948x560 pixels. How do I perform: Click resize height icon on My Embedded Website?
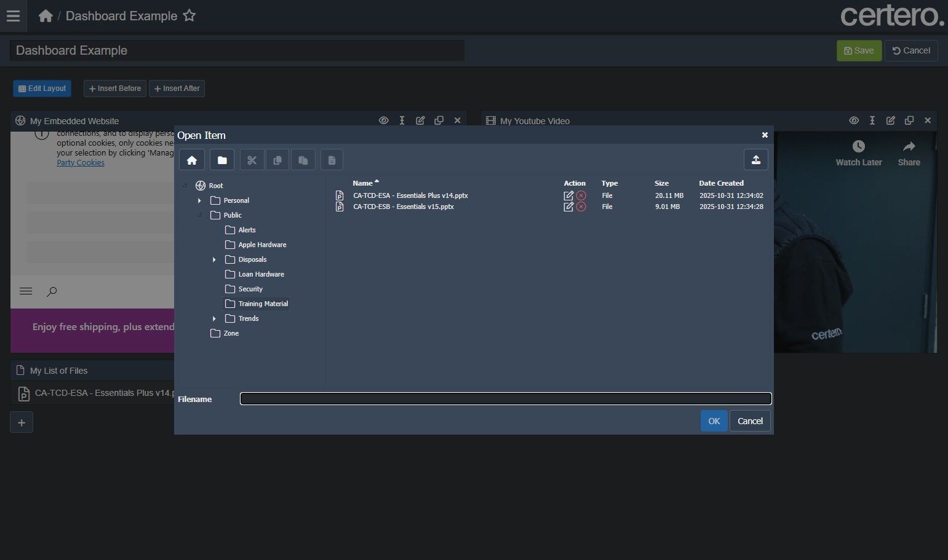coord(402,120)
